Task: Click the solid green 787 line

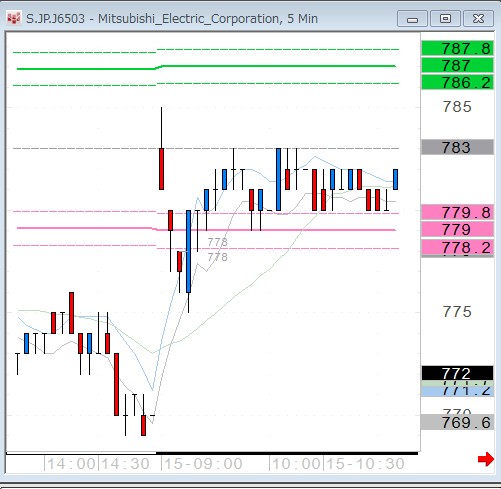Action: click(x=207, y=67)
